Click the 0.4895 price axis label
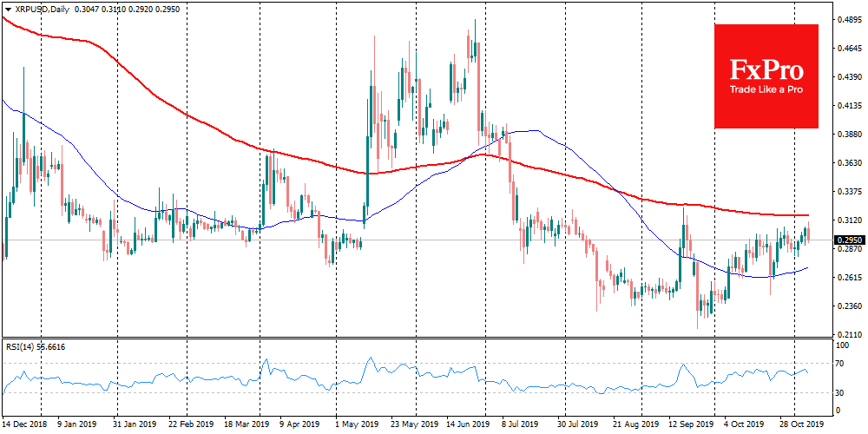Image resolution: width=868 pixels, height=434 pixels. (x=847, y=19)
